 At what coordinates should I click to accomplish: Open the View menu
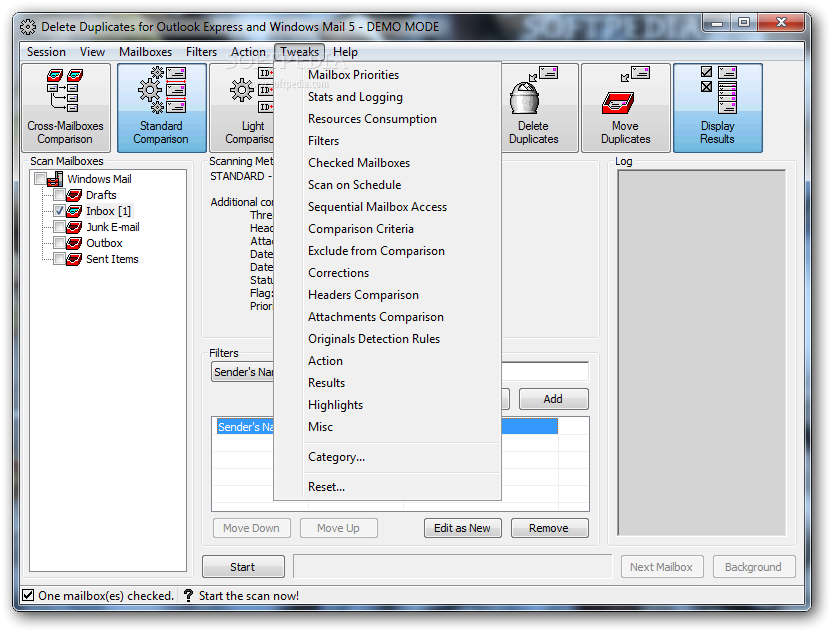coord(92,52)
